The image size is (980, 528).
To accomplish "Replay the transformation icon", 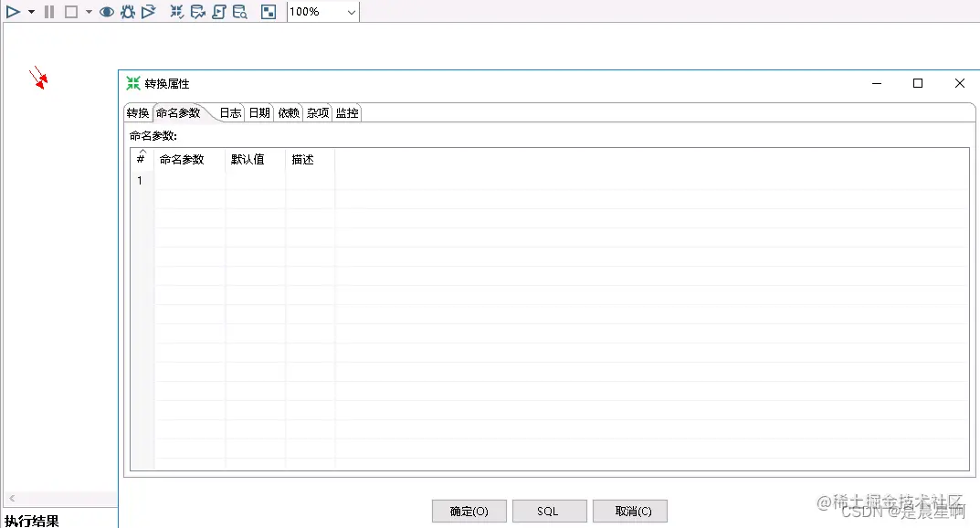I will (x=148, y=12).
